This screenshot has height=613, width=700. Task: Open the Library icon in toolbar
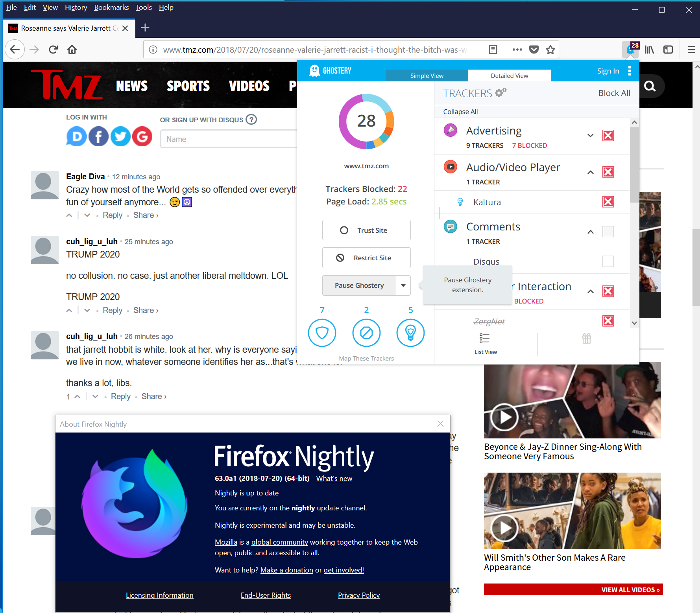coord(650,50)
